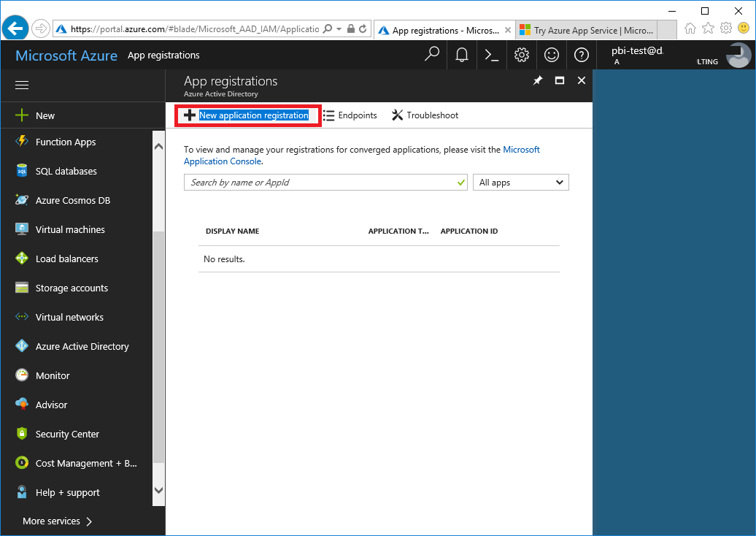Maximize the App registrations blade

pyautogui.click(x=559, y=80)
